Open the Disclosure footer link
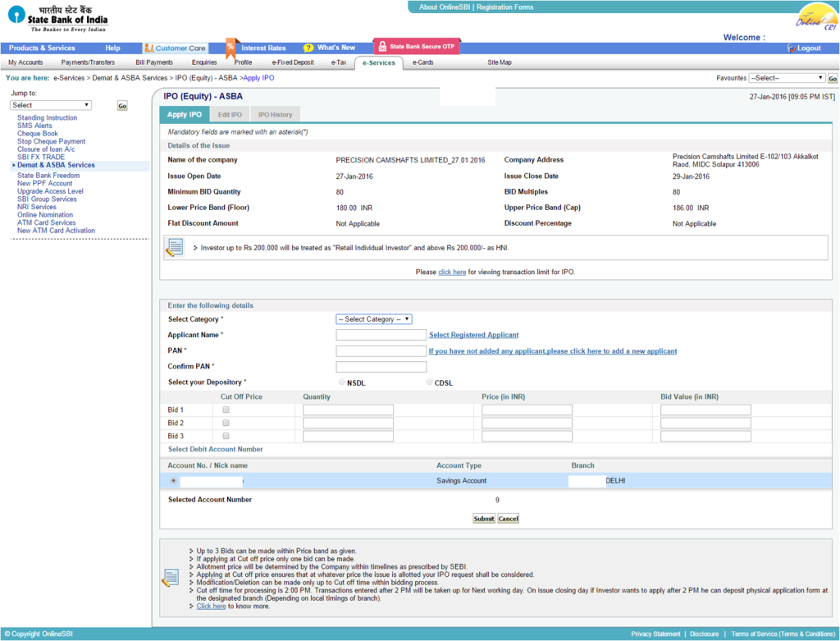Image resolution: width=840 pixels, height=641 pixels. click(x=704, y=634)
